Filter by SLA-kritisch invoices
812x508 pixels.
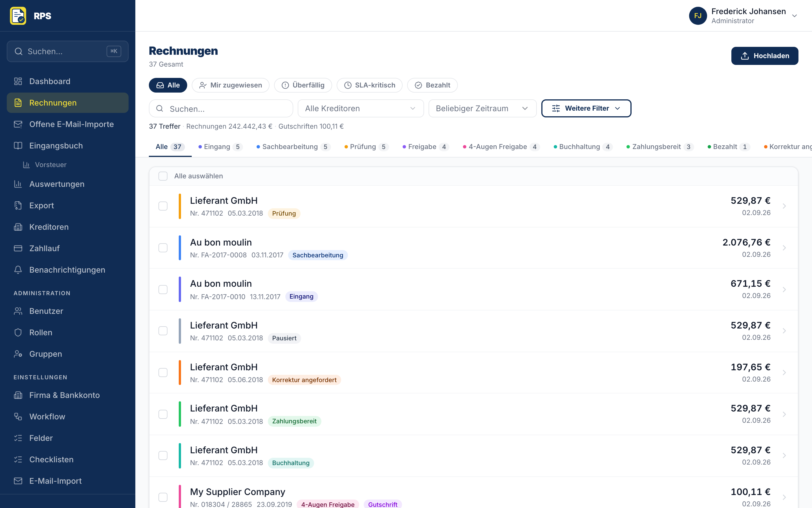click(x=369, y=85)
